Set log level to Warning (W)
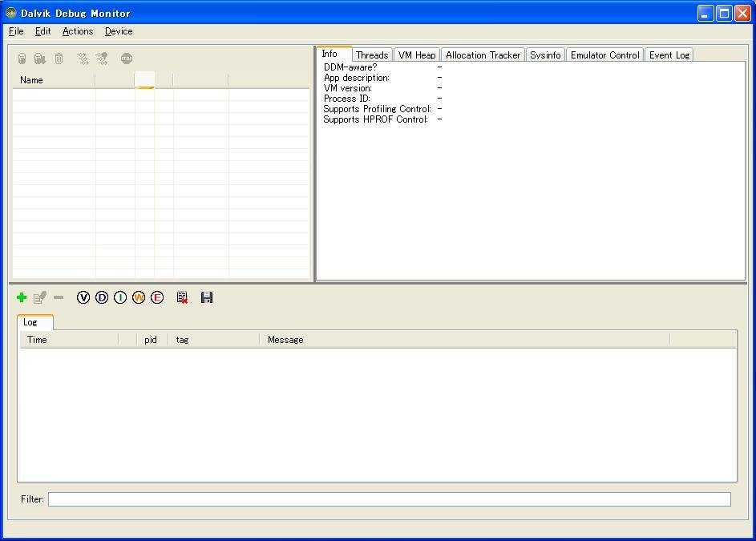The image size is (756, 541). point(139,297)
